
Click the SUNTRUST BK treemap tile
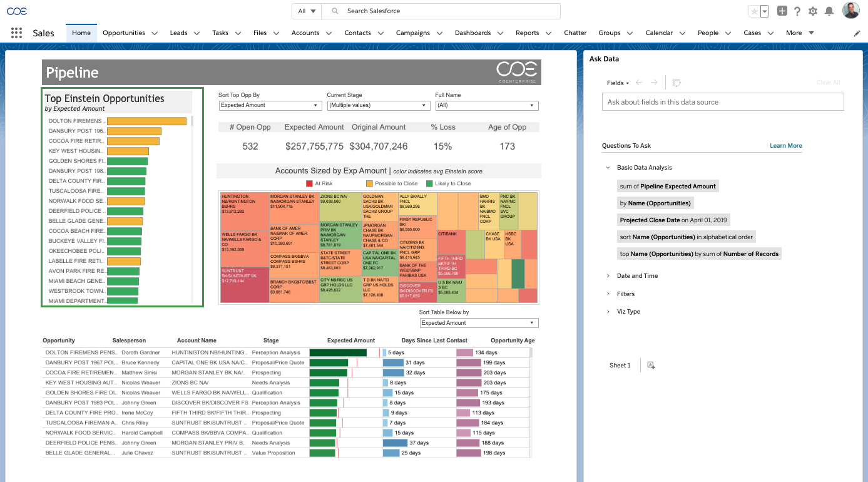[244, 285]
